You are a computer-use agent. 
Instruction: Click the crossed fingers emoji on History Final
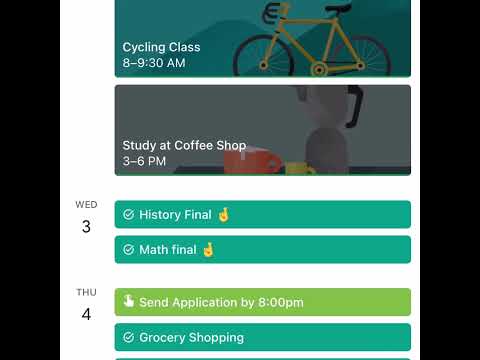click(x=224, y=214)
